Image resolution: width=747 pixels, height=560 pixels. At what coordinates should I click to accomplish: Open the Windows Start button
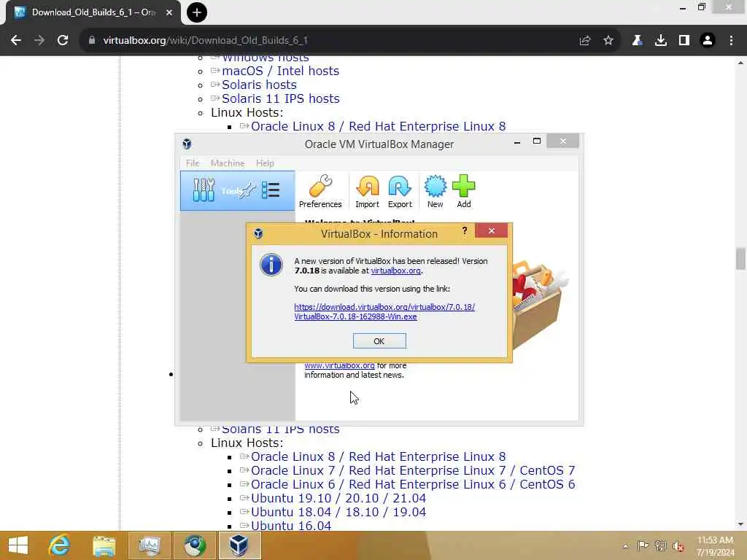18,545
